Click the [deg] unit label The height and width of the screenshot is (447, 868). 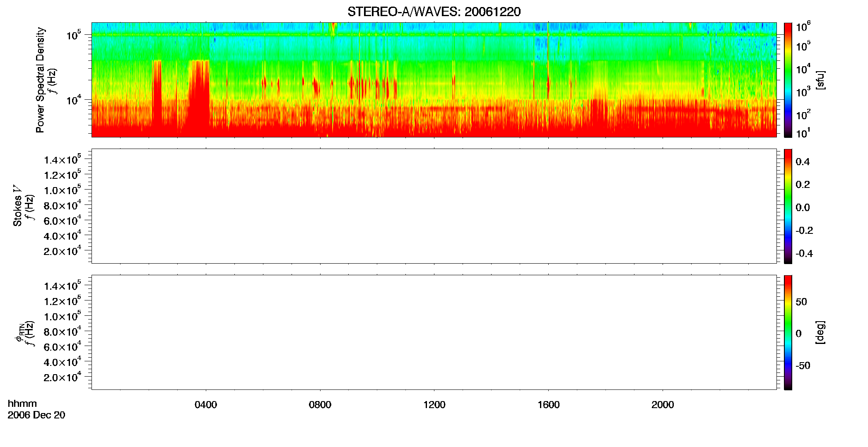(x=820, y=332)
